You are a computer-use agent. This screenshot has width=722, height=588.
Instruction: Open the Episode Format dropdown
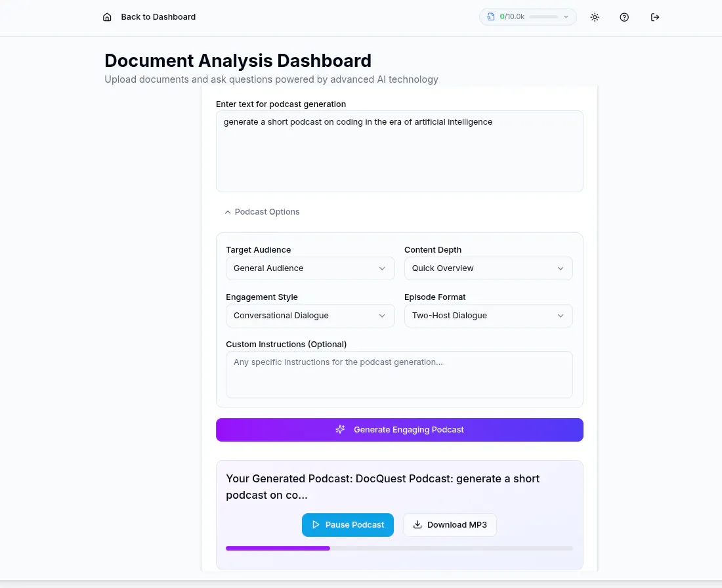click(x=488, y=316)
